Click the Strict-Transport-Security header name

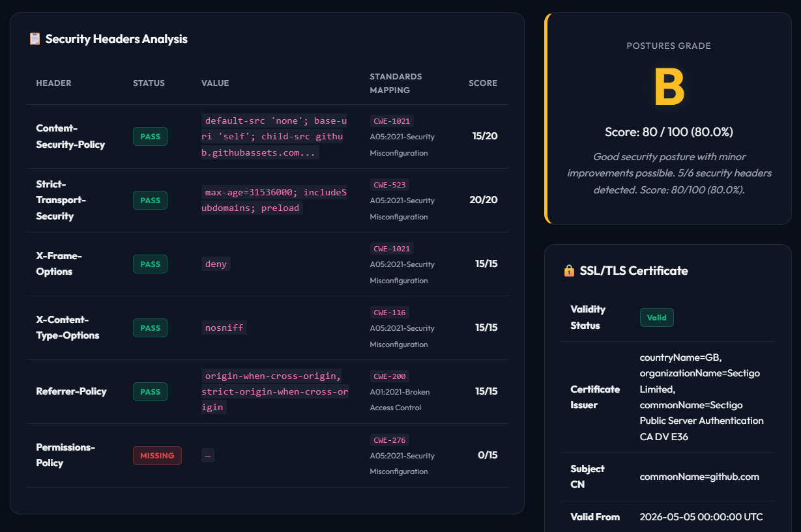[61, 200]
